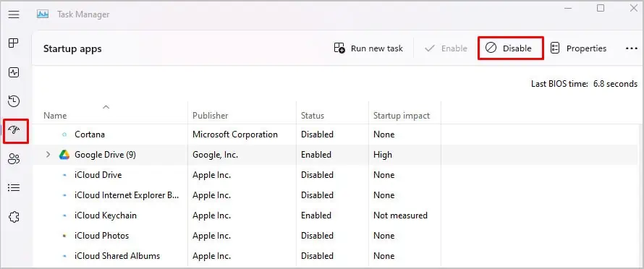Click Cortana's Disabled status cell
Viewport: 644px width, 269px height.
pos(317,134)
